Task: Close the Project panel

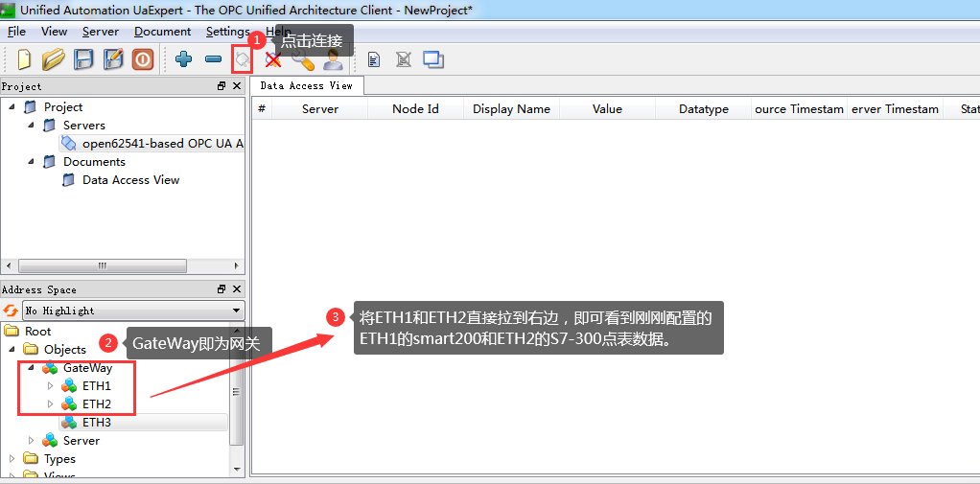Action: 237,86
